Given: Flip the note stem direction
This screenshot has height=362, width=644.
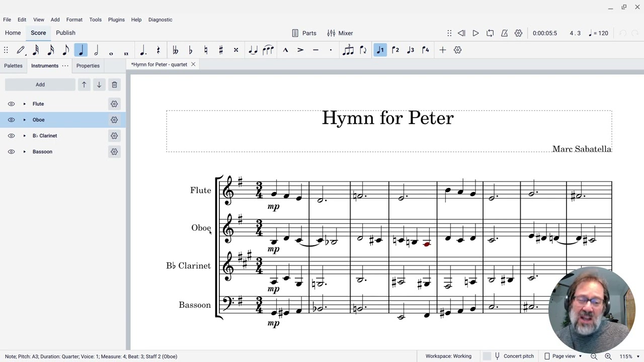Looking at the screenshot, I should (363, 50).
